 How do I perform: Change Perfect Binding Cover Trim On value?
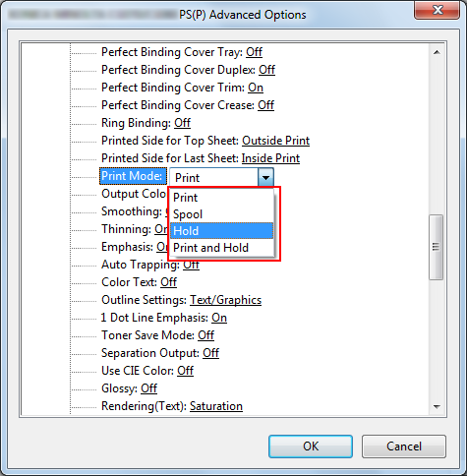pyautogui.click(x=256, y=88)
